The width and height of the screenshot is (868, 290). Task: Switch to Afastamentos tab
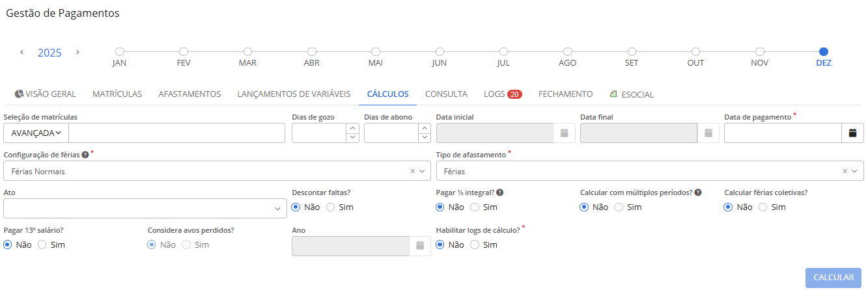[189, 94]
